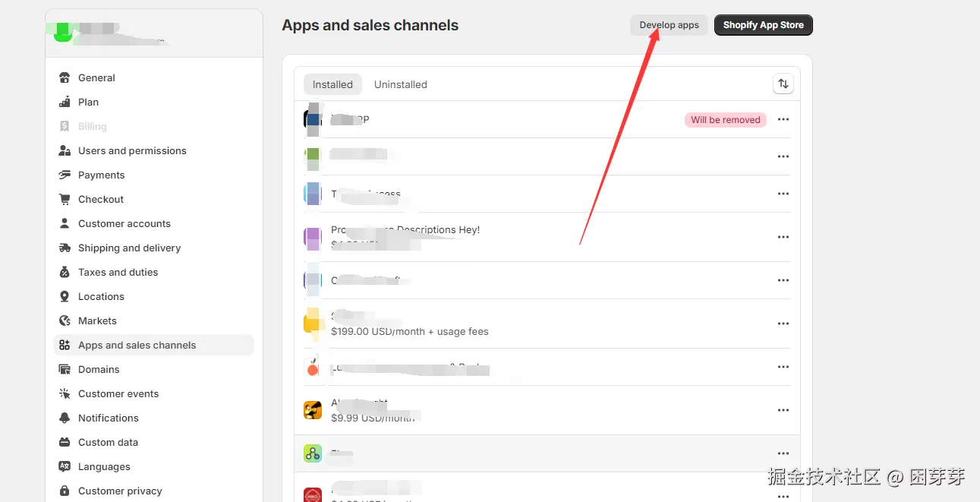Image resolution: width=980 pixels, height=502 pixels.
Task: Click the Plan sidebar icon
Action: coord(65,102)
